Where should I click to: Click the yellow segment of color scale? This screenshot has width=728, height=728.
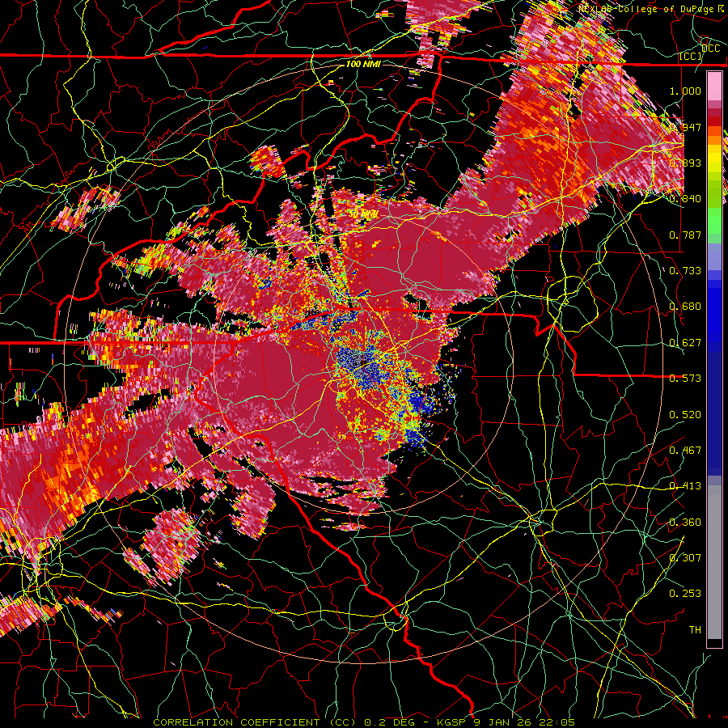point(714,159)
